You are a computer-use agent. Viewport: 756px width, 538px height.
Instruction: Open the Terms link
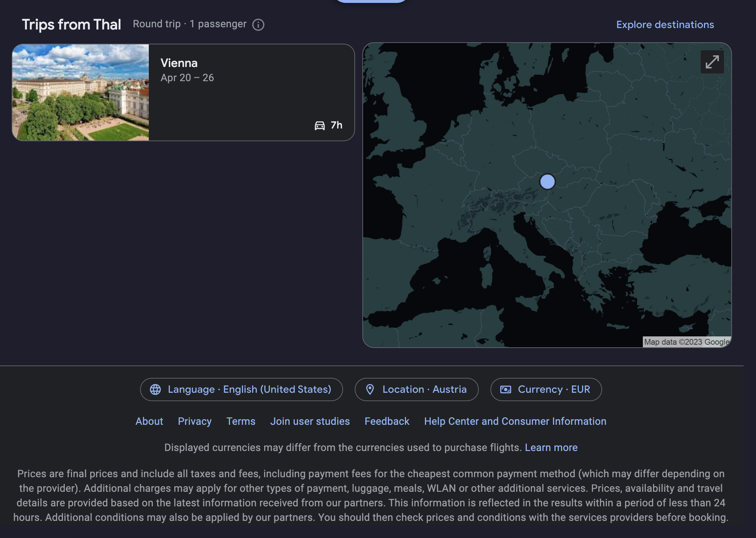241,421
